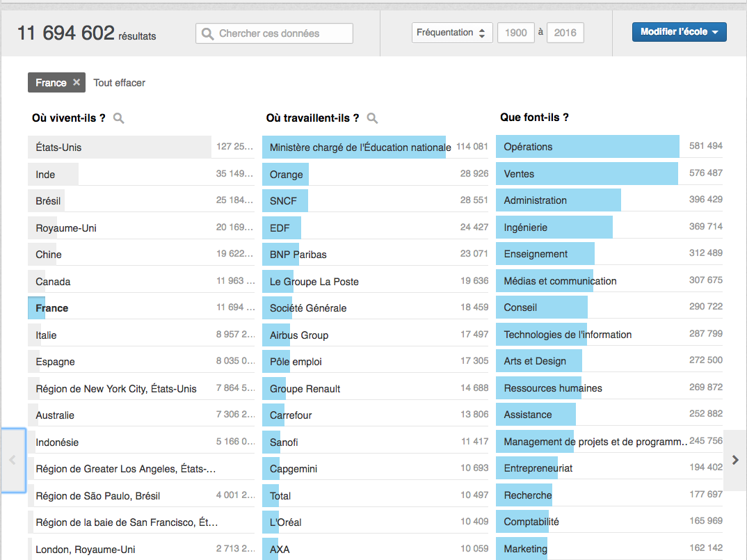The width and height of the screenshot is (747, 560).
Task: Click the search magnifier next to 'Où travaillent-ils ?'
Action: click(372, 118)
